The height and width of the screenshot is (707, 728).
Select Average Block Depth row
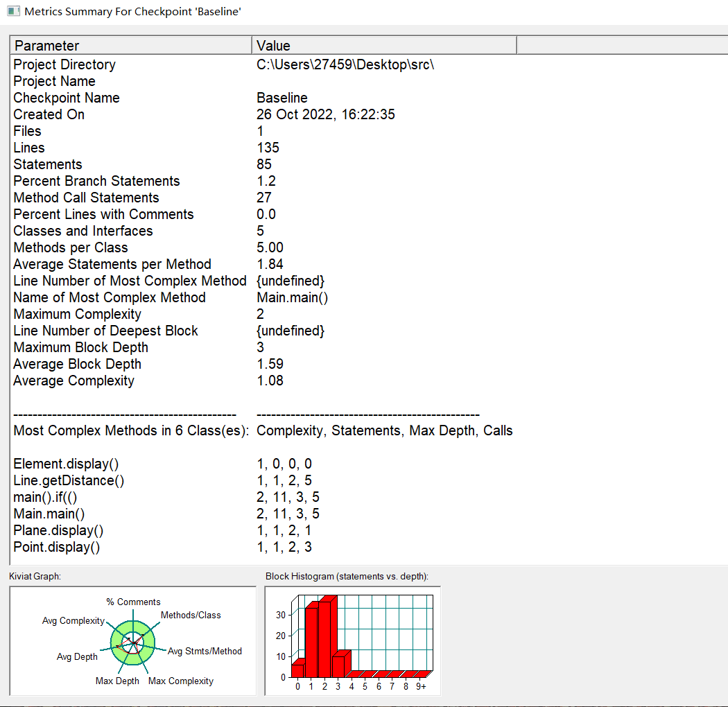pos(78,365)
